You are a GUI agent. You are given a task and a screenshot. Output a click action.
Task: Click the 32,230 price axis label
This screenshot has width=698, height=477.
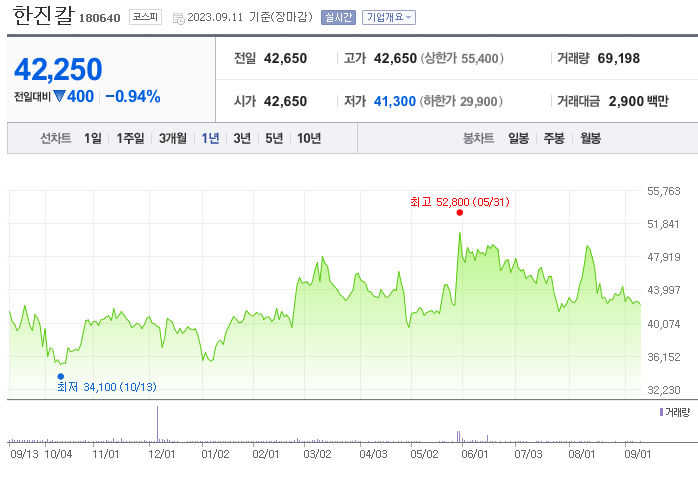(x=664, y=390)
